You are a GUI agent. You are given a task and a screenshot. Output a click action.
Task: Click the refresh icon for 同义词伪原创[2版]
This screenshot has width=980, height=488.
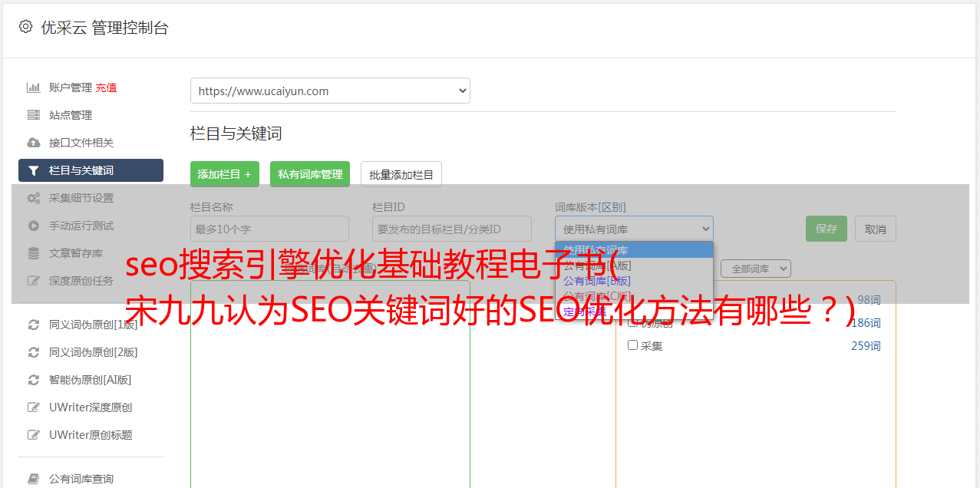pyautogui.click(x=33, y=352)
